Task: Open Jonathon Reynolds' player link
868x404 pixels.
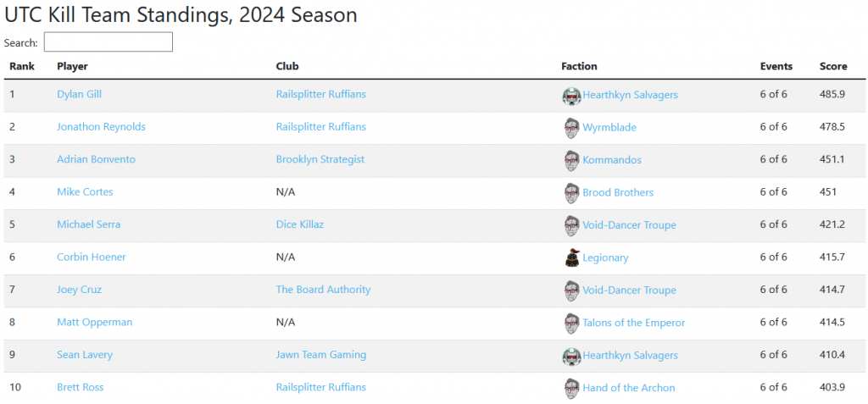Action: pos(101,127)
